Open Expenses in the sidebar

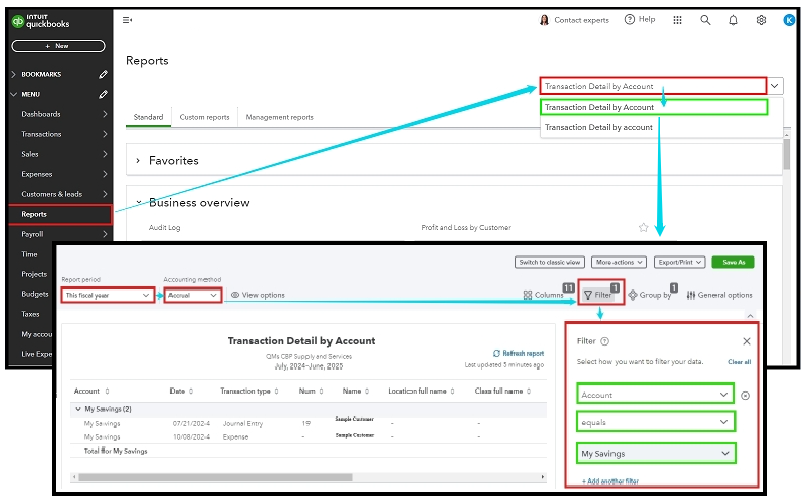60,175
